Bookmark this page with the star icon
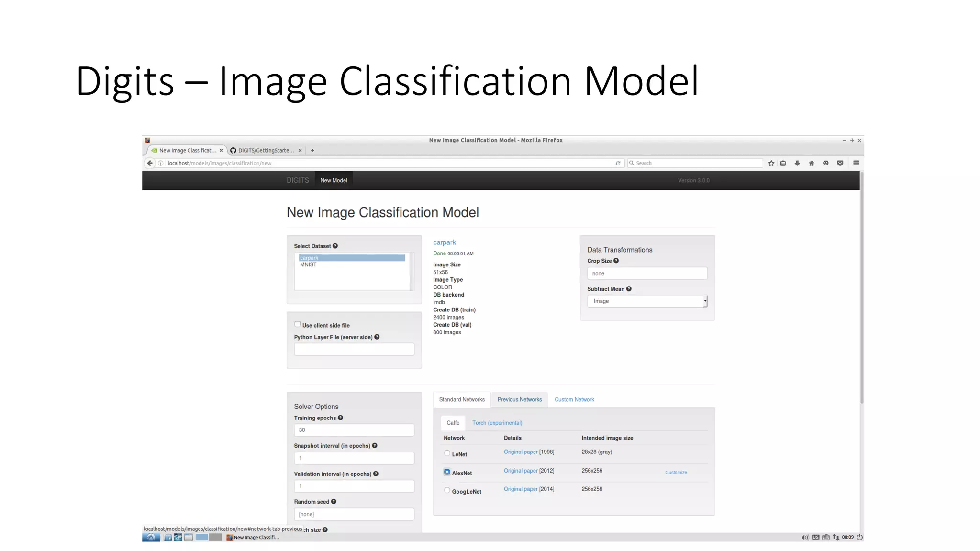980x551 pixels. tap(771, 163)
